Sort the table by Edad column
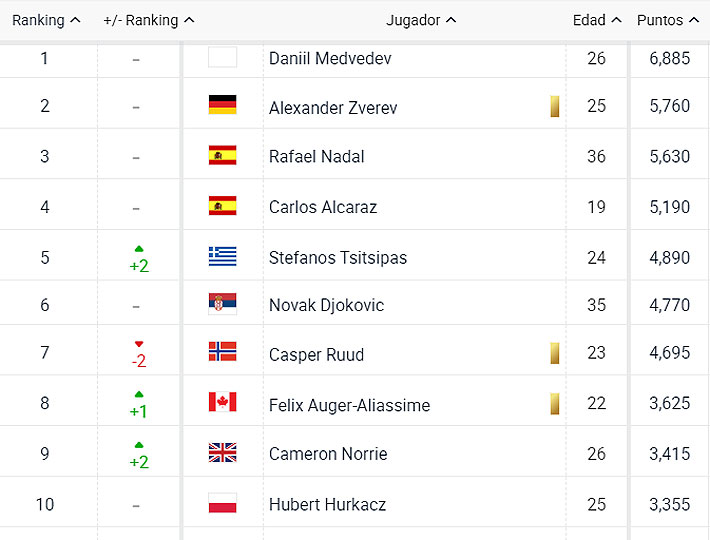 tap(597, 20)
